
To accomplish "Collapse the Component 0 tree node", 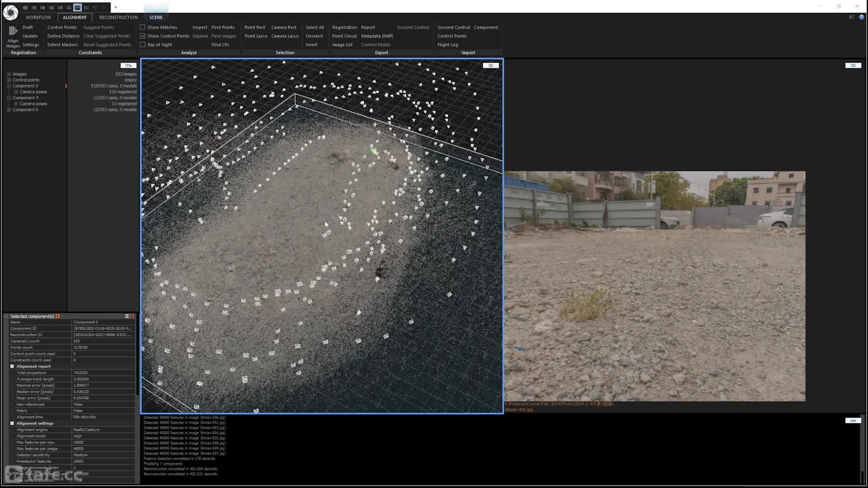I will pos(9,86).
